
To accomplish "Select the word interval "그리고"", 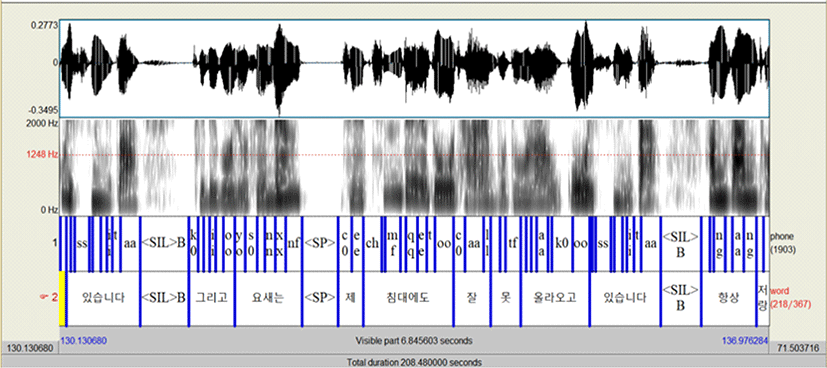I will 211,298.
